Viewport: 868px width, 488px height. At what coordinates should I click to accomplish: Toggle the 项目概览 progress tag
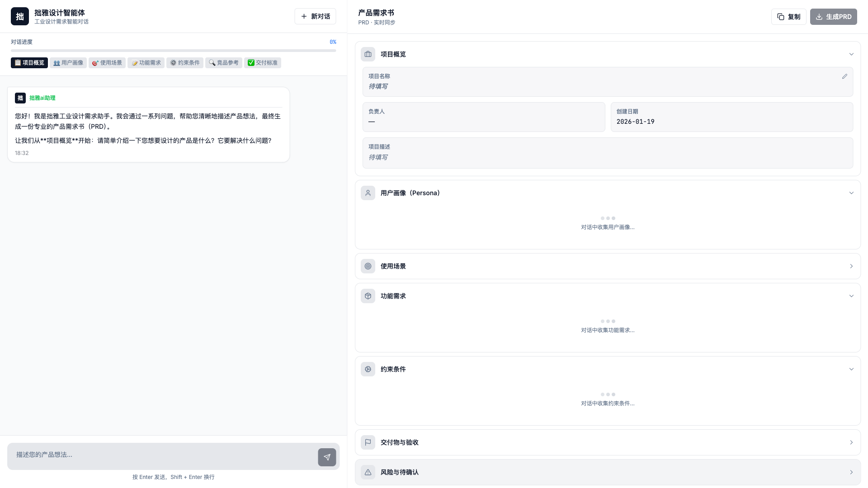point(29,62)
